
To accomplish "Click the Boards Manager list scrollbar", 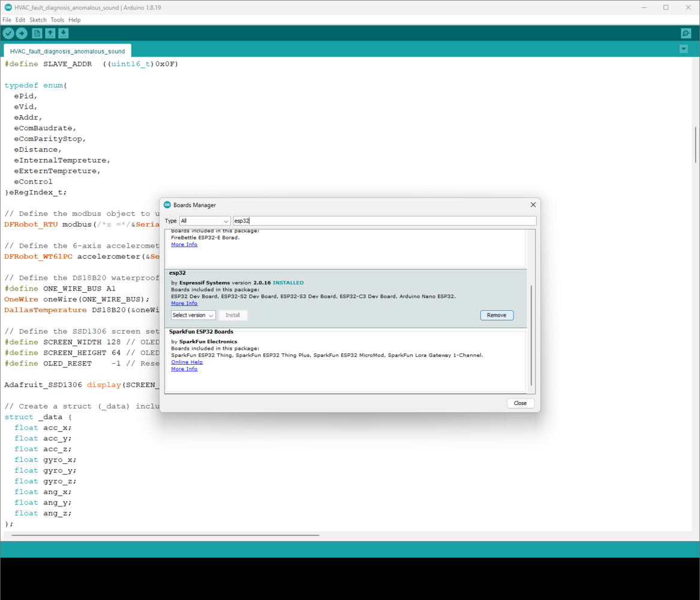I will pyautogui.click(x=531, y=335).
